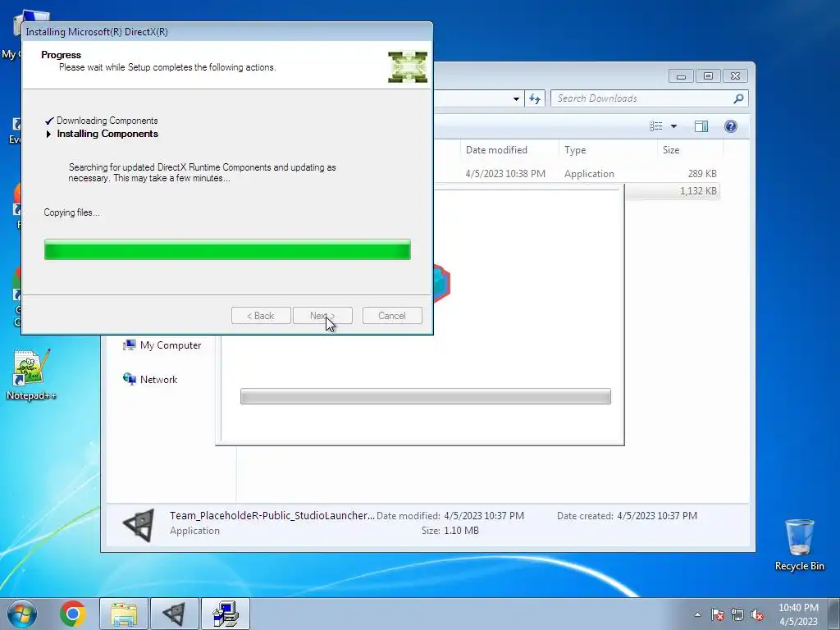Click the refresh icon next to address bar
The height and width of the screenshot is (630, 840).
point(535,98)
